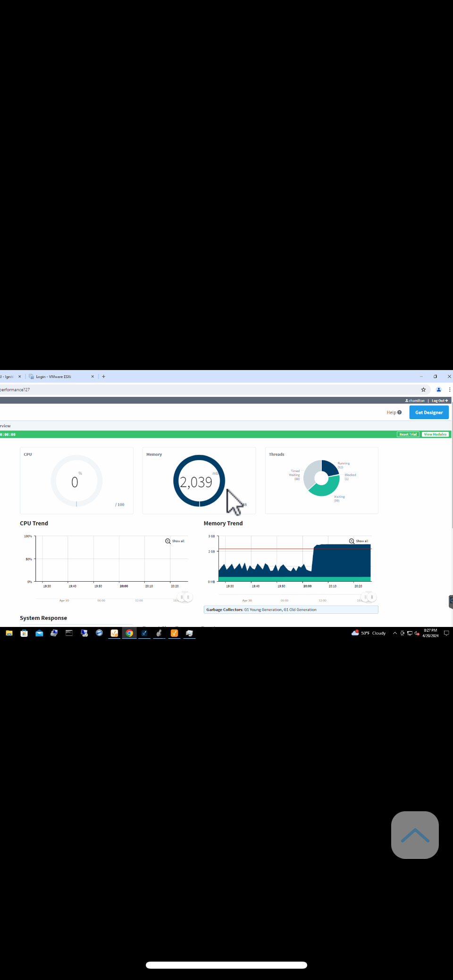Open File Explorer from the taskbar
453x980 pixels.
[9, 633]
